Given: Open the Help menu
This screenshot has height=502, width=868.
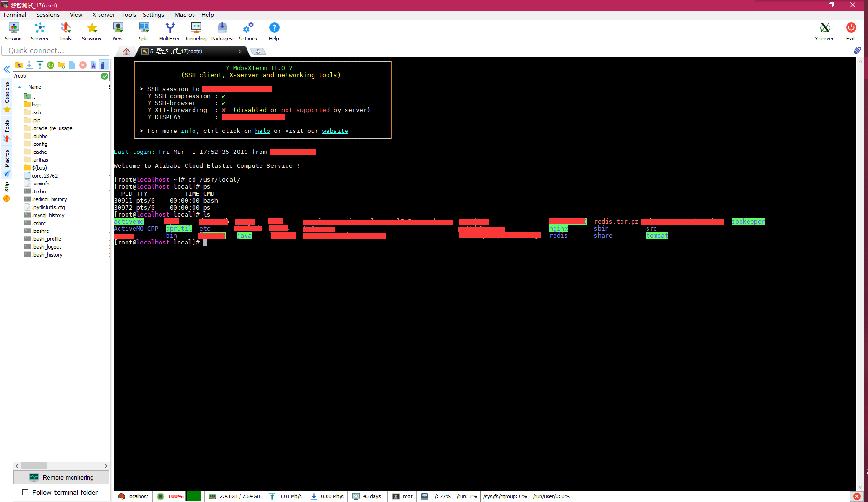Looking at the screenshot, I should pos(207,15).
